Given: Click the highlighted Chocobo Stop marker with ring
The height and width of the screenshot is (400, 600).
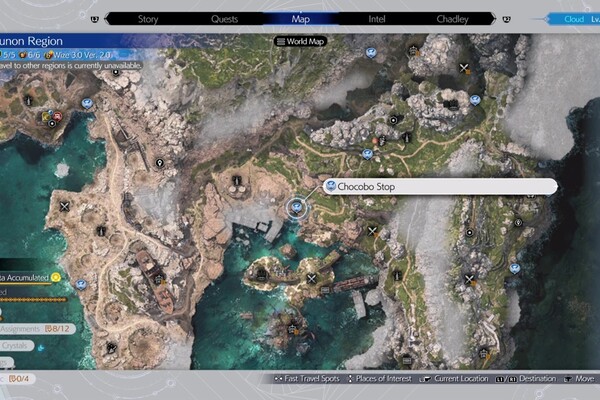Looking at the screenshot, I should click(297, 208).
